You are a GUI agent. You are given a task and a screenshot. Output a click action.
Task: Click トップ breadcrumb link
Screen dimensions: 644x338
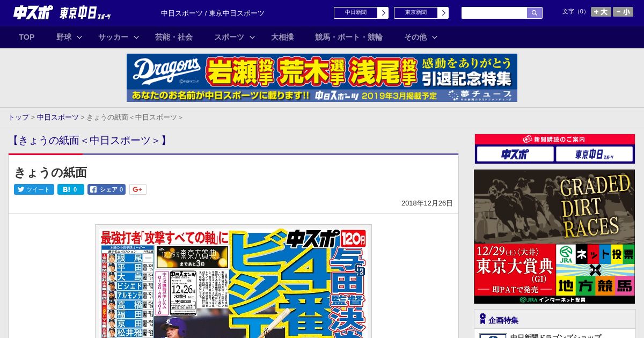[18, 117]
